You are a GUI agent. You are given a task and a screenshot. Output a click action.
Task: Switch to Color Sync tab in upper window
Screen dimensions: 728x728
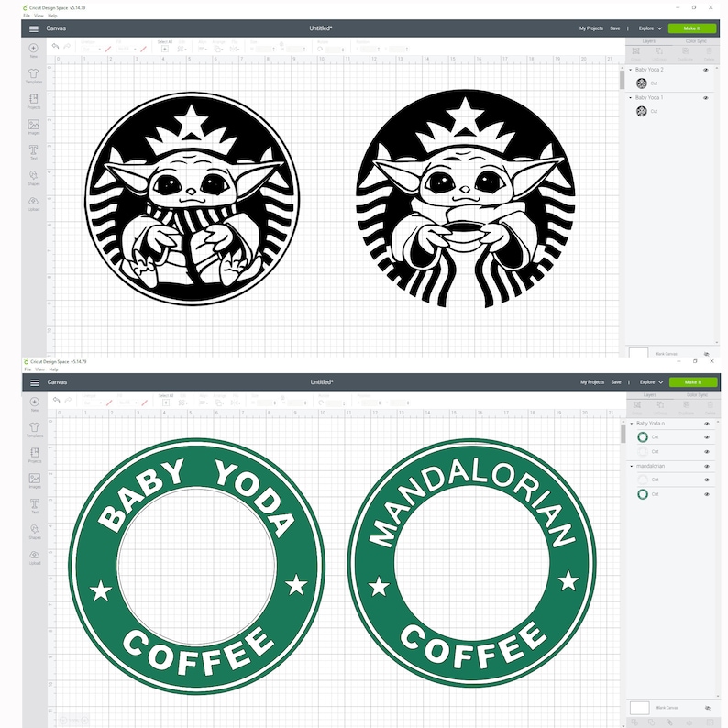click(696, 41)
